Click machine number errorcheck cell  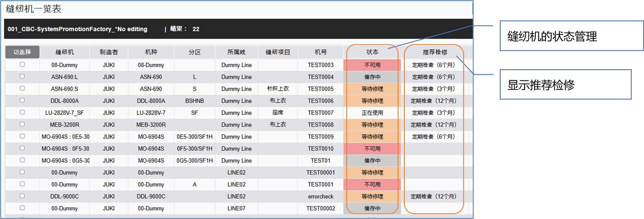[x=320, y=196]
